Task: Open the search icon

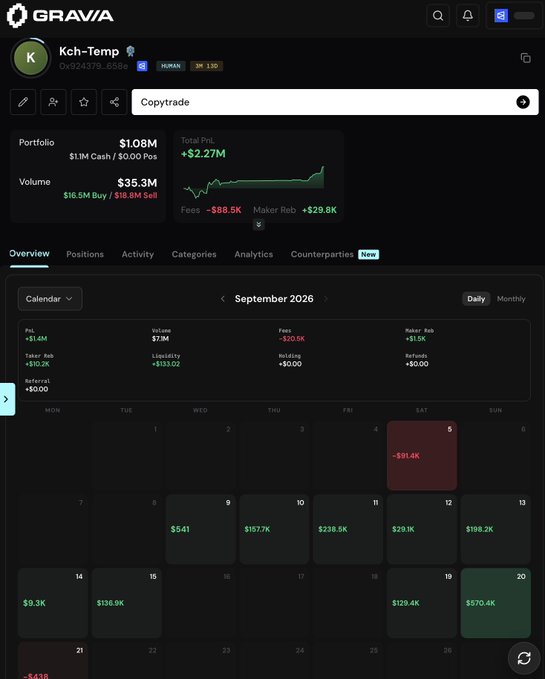Action: click(x=438, y=16)
